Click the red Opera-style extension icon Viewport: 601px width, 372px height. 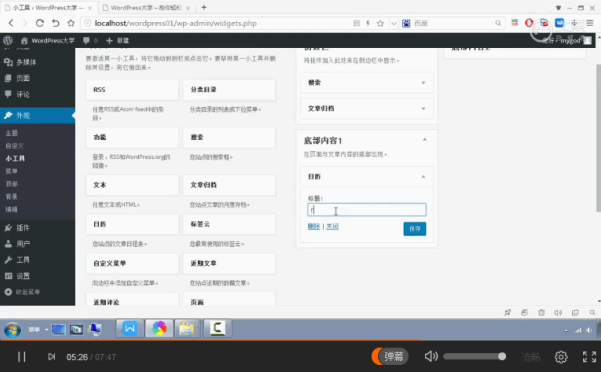(x=529, y=23)
